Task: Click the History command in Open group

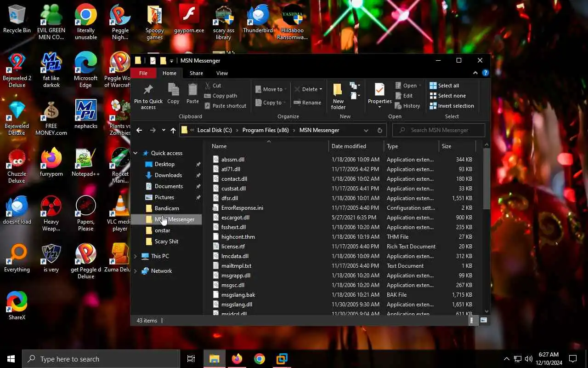Action: tap(407, 106)
